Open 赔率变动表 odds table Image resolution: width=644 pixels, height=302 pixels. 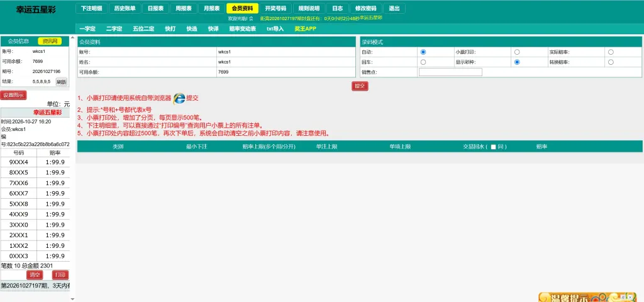[x=242, y=29]
